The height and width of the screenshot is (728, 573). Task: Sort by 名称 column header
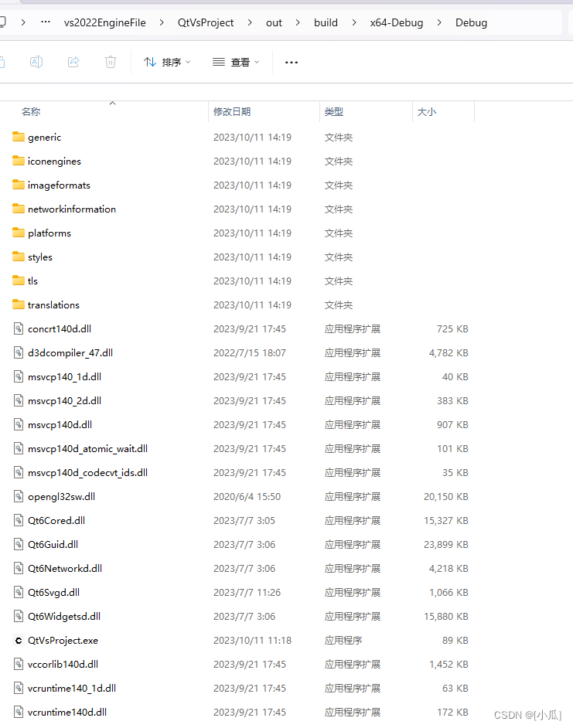pyautogui.click(x=31, y=111)
